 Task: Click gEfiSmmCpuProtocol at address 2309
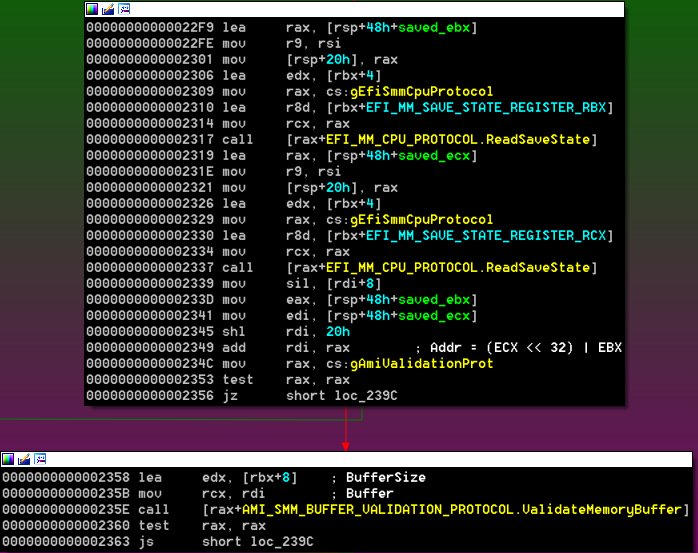pos(422,92)
